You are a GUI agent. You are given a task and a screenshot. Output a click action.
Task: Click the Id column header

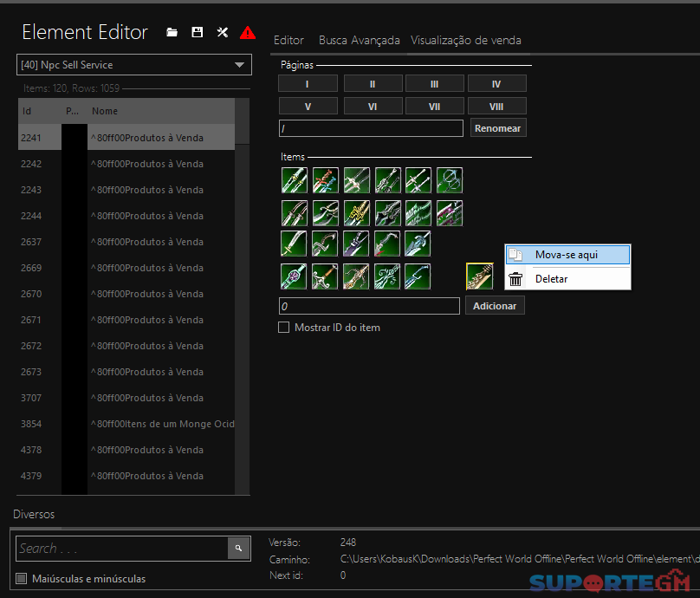coord(40,111)
